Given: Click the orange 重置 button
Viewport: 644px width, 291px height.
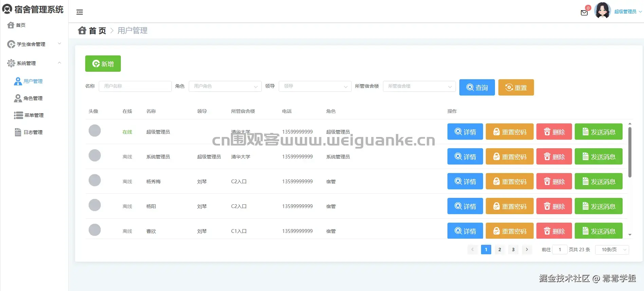Looking at the screenshot, I should click(x=516, y=87).
